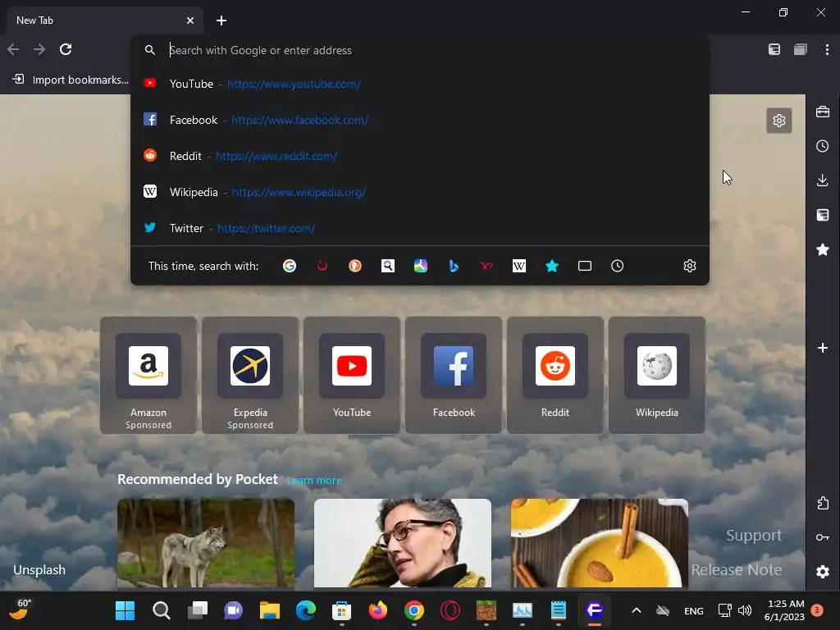
Task: Click Import bookmarks in bookmarks bar
Action: pos(71,80)
